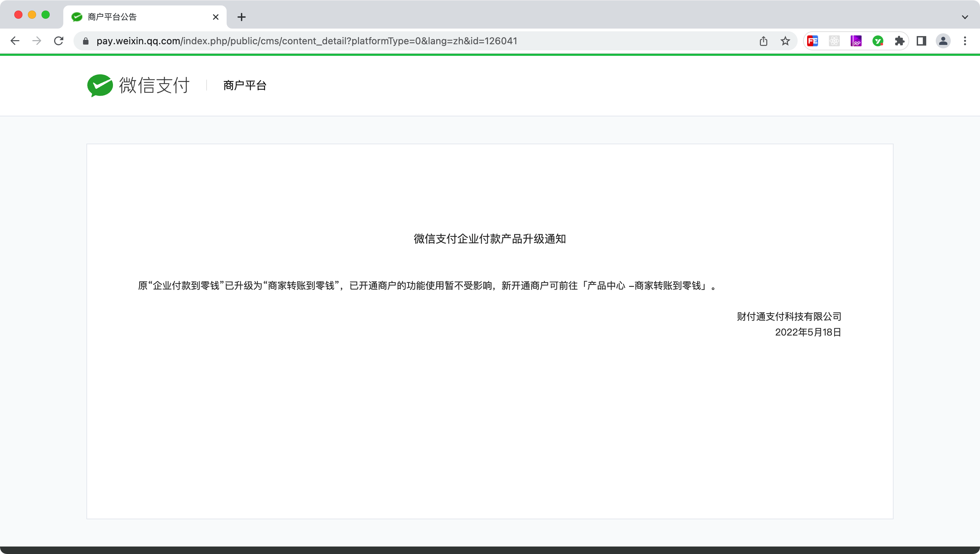Open the Extensions puzzle menu
The image size is (980, 554).
pos(899,41)
